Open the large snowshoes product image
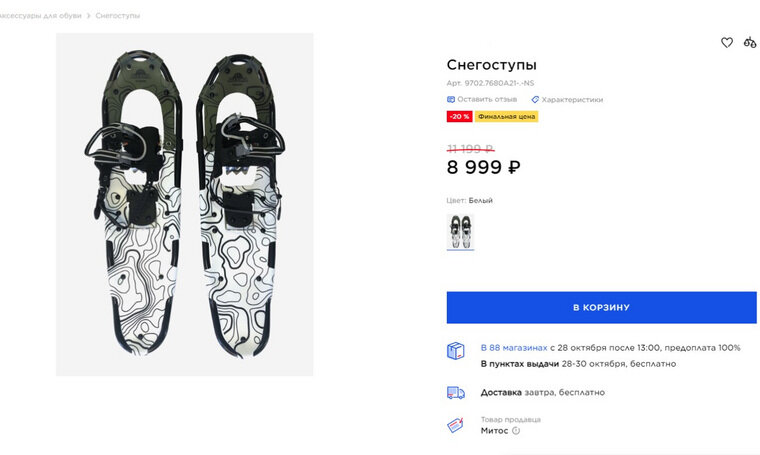Viewport: 760px width, 455px height. pyautogui.click(x=184, y=204)
